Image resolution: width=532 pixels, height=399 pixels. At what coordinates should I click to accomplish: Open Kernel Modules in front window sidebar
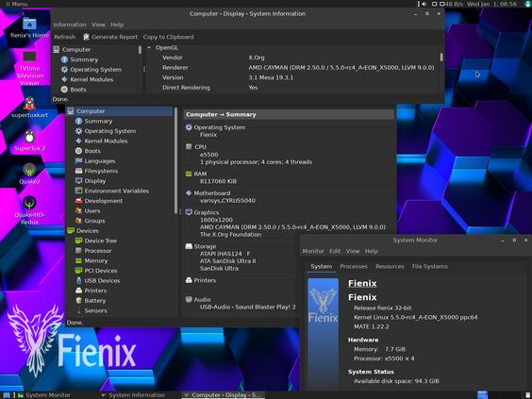point(106,141)
